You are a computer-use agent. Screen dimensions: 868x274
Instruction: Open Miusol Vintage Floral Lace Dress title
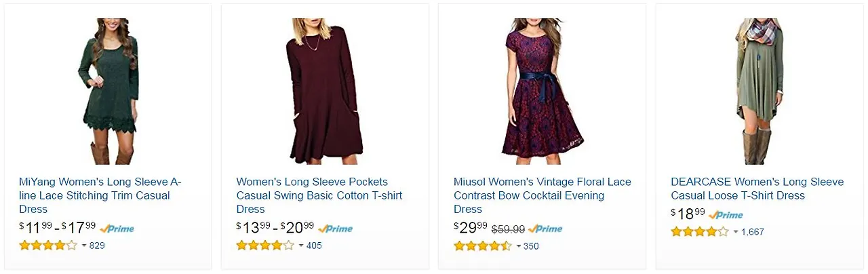pos(542,195)
